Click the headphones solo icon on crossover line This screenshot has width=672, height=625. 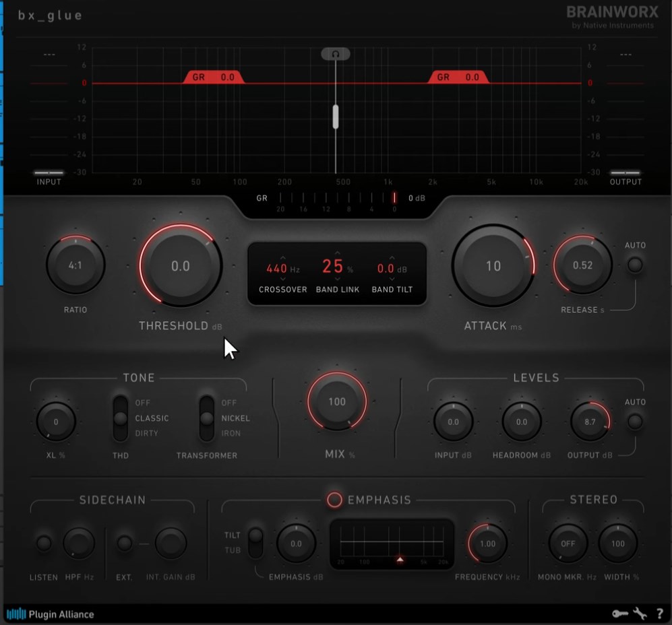(x=335, y=54)
